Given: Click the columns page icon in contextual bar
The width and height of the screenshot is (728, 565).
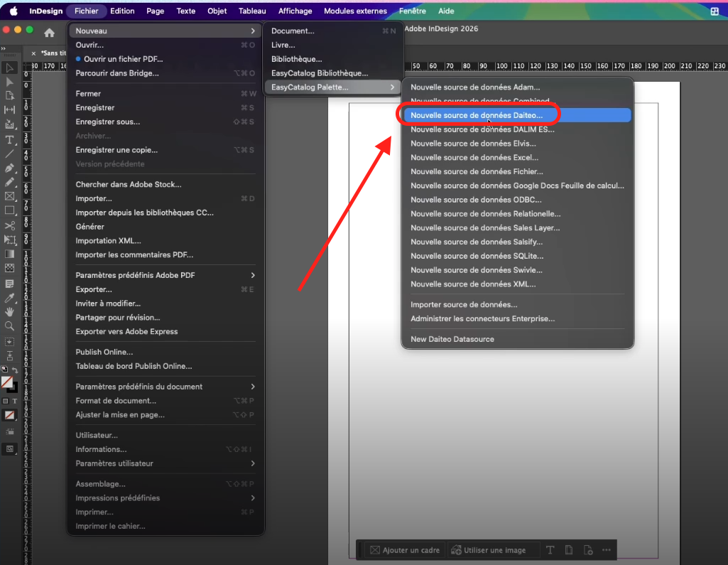Looking at the screenshot, I should point(569,550).
